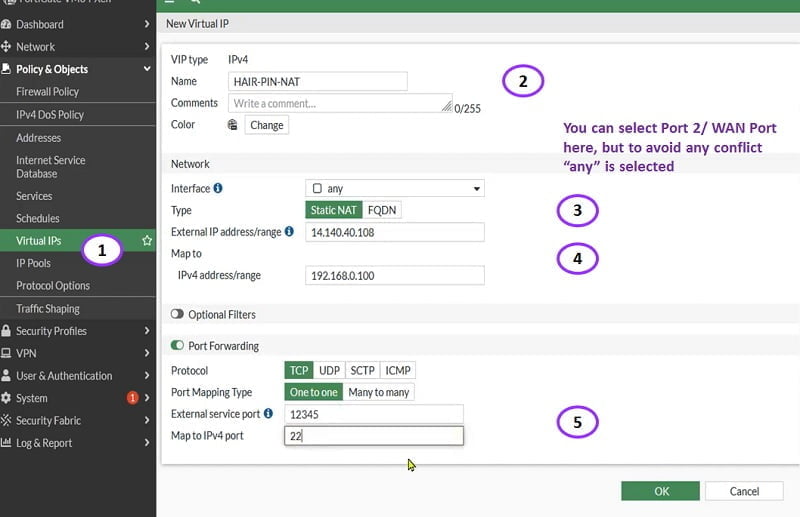
Task: Click the User & Authentication person icon
Action: (6, 376)
